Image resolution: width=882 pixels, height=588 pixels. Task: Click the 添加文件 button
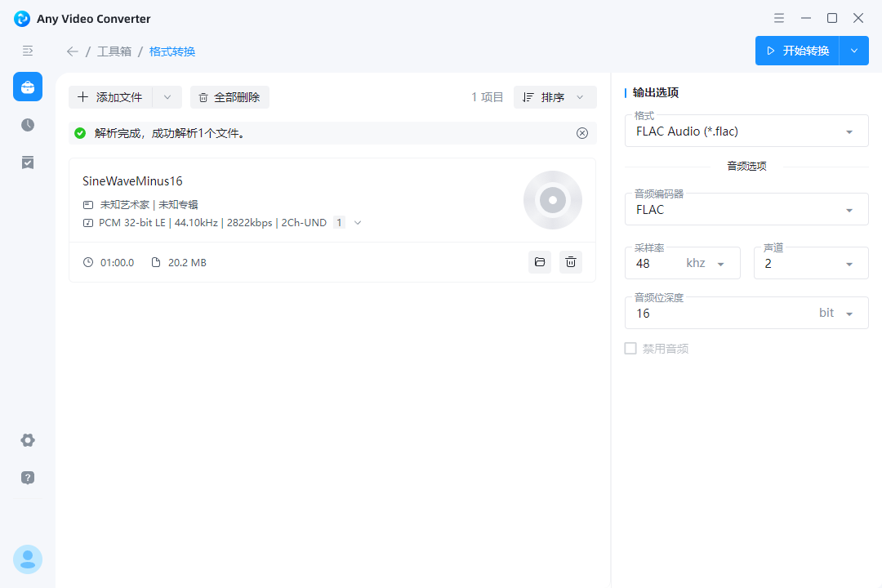(110, 97)
